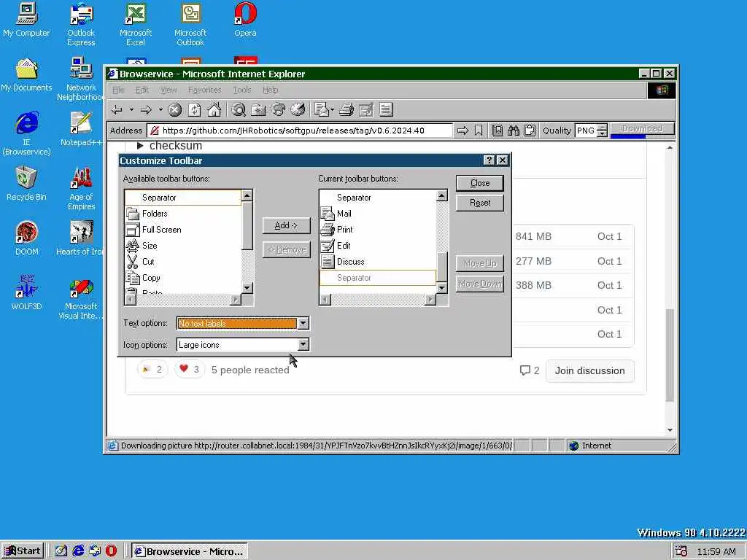Click the binoculars find icon
Screen dimensions: 747x560
tap(513, 131)
